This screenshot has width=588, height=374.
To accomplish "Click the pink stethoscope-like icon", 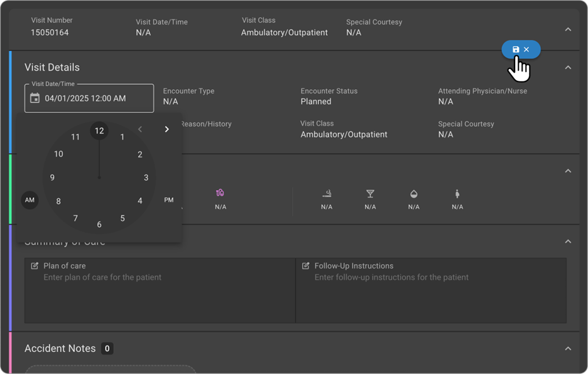I will pos(220,193).
